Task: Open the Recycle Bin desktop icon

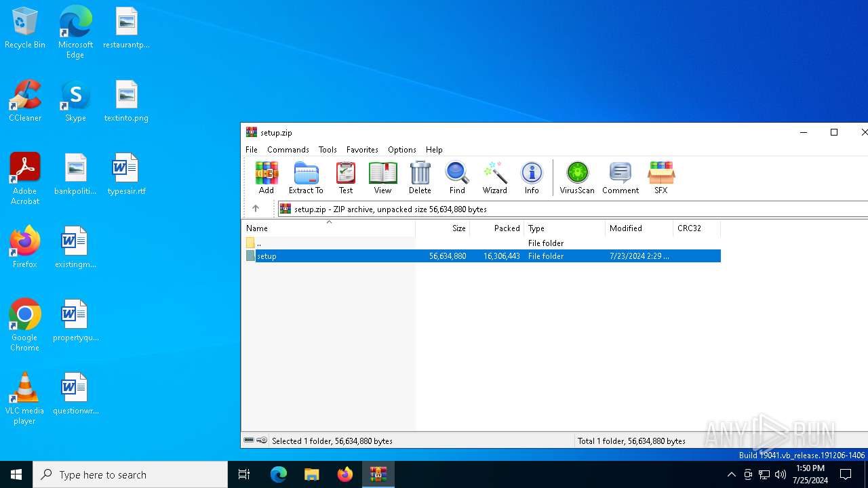Action: 25,28
